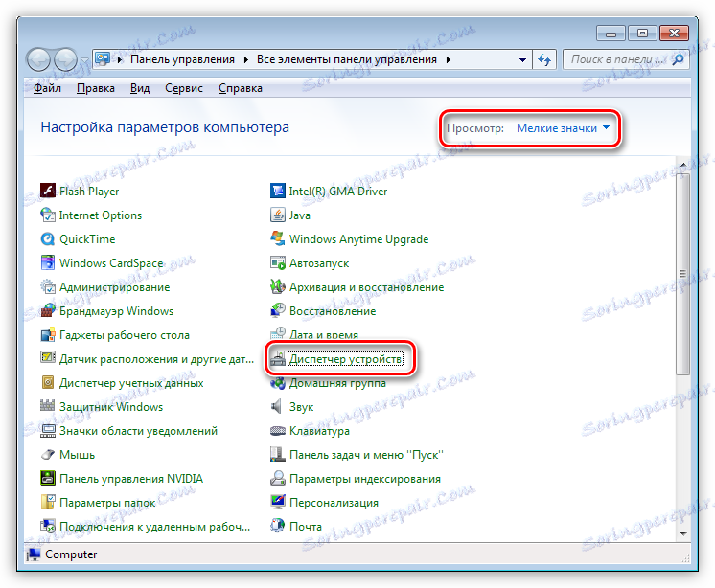Click the Параметры папок icon
The height and width of the screenshot is (588, 715).
[48, 503]
